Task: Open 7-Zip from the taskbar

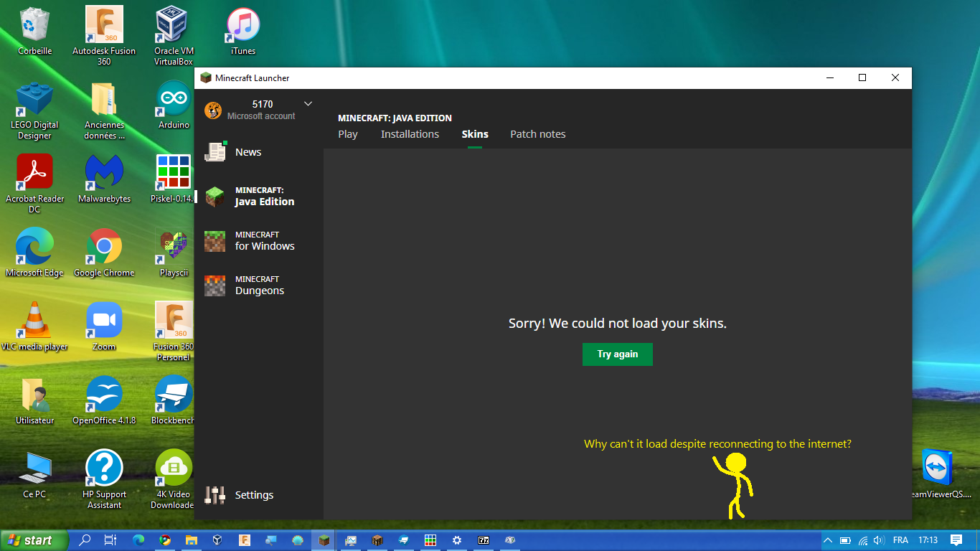Action: pyautogui.click(x=484, y=540)
